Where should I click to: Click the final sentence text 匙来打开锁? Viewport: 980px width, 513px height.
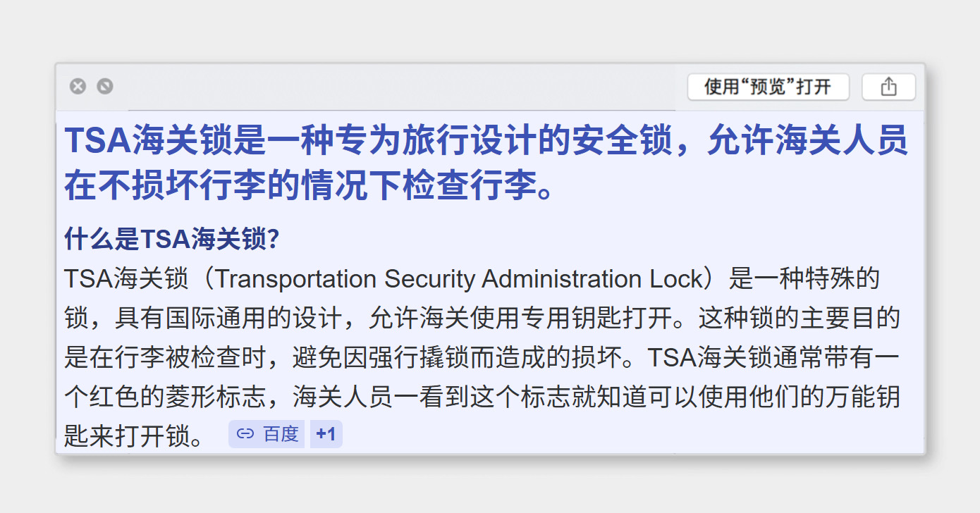(127, 436)
